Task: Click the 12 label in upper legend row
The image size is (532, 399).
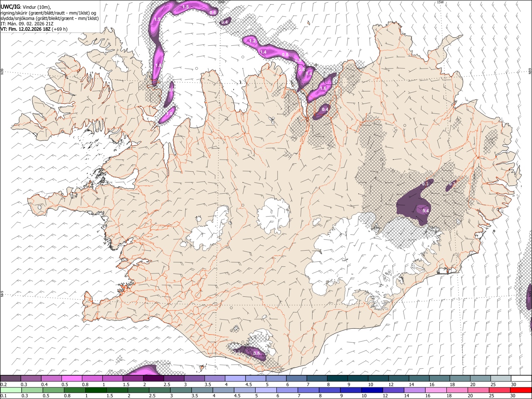Action: (x=391, y=384)
